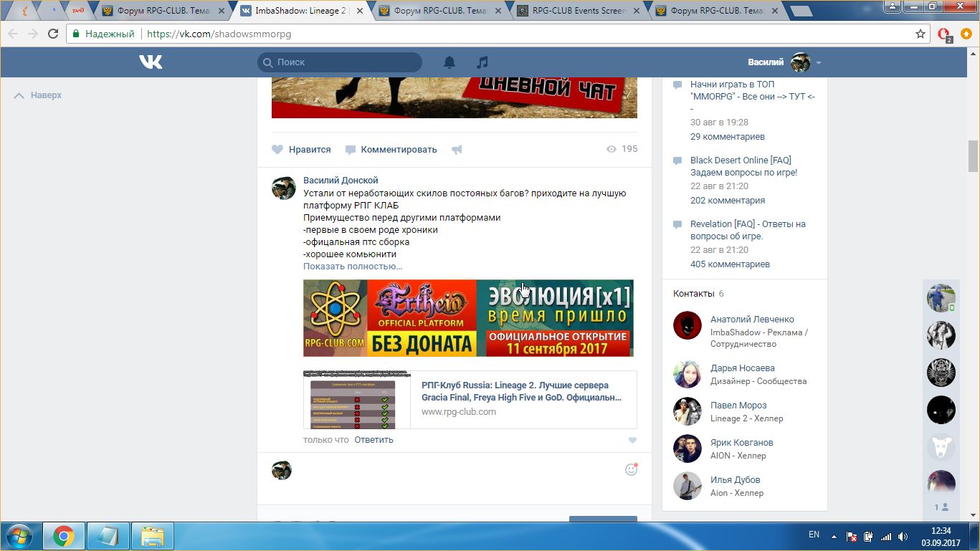This screenshot has width=980, height=551.
Task: Click the Наверх back-to-top link
Action: [38, 95]
